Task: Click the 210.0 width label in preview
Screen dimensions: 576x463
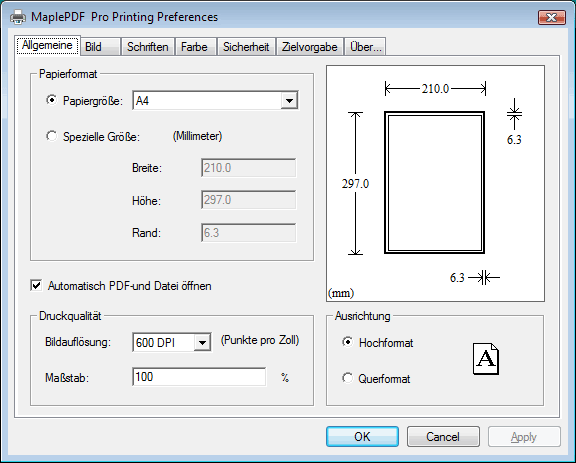Action: click(x=435, y=89)
